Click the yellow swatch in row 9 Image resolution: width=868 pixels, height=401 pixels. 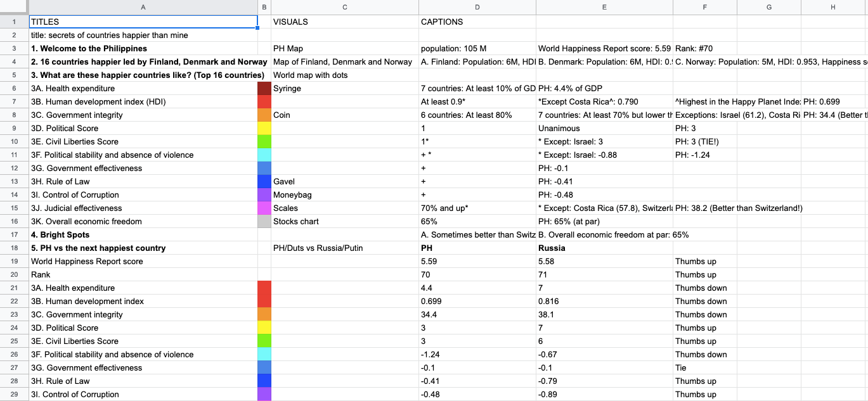point(264,128)
